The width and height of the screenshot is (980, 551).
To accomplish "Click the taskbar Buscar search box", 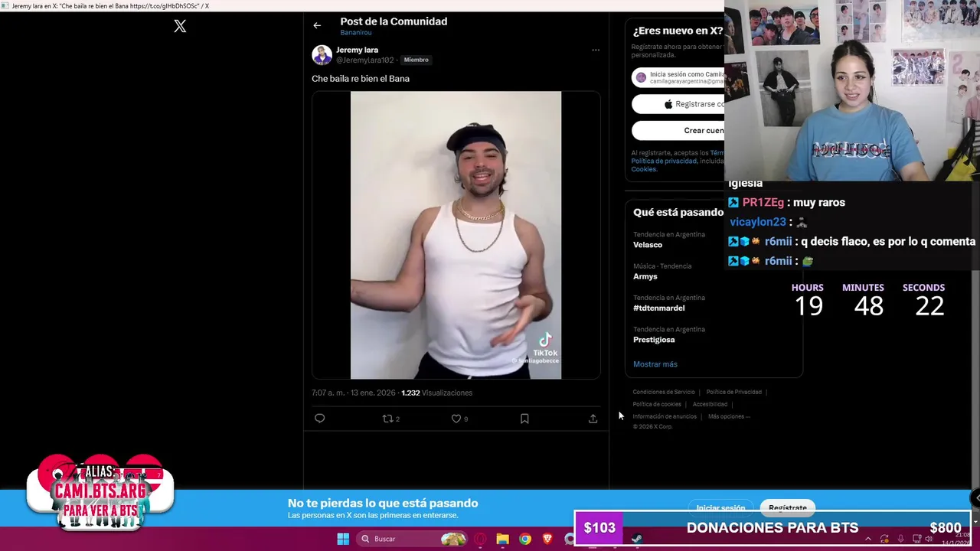I will [413, 539].
